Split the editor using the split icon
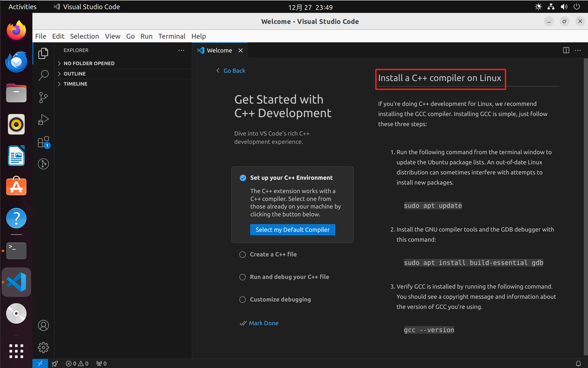The height and width of the screenshot is (368, 588). point(566,50)
